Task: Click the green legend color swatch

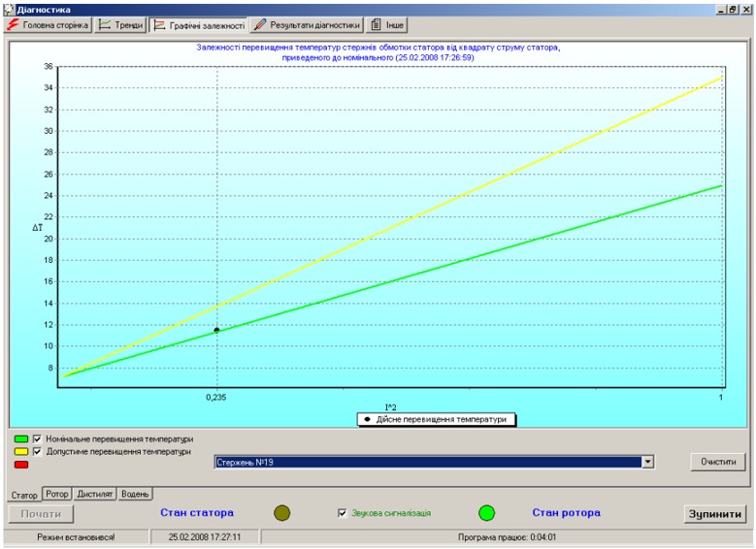Action: (21, 439)
